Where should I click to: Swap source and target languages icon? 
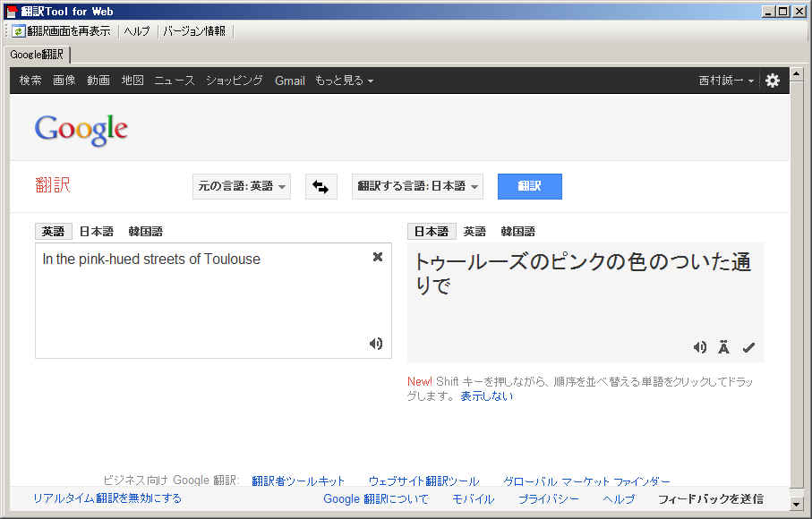tap(321, 186)
